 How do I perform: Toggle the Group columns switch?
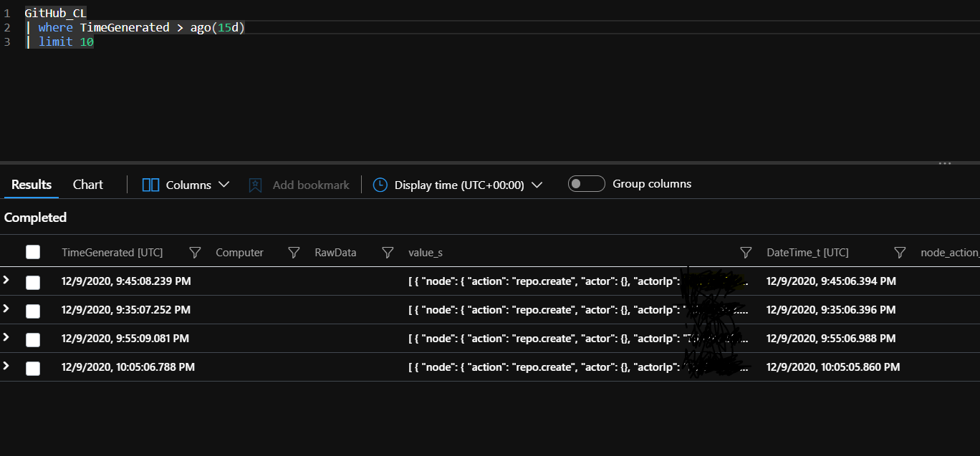click(x=587, y=184)
